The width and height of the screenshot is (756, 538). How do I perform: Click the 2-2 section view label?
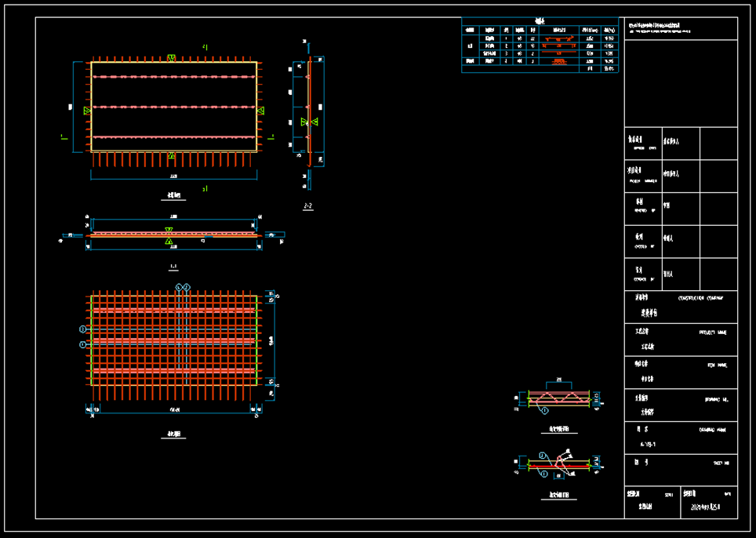tap(308, 205)
